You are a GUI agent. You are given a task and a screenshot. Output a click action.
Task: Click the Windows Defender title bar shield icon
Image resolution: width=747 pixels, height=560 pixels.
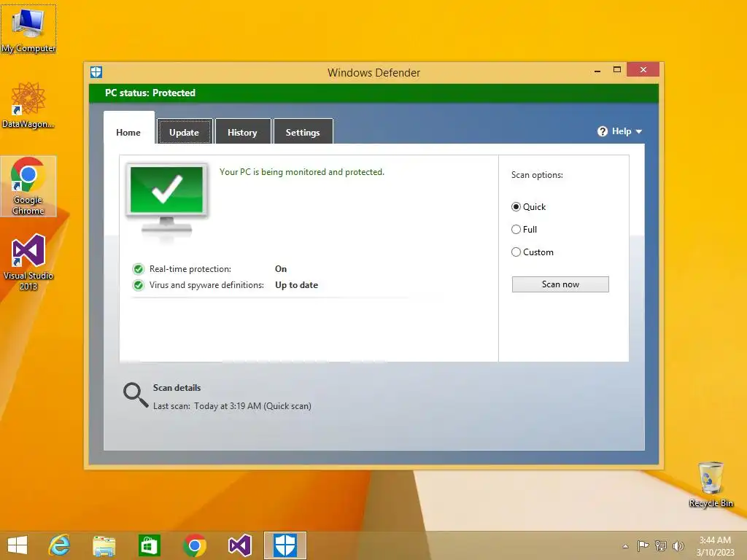click(x=96, y=72)
